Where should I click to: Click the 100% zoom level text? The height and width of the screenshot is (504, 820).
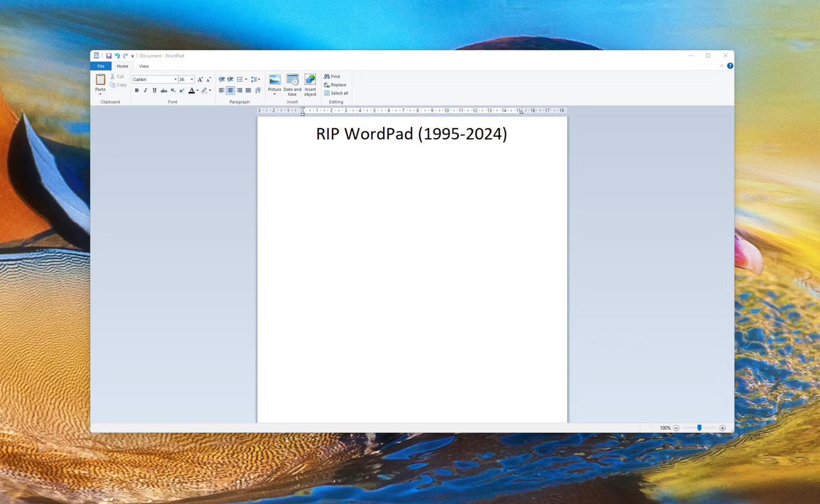click(665, 428)
